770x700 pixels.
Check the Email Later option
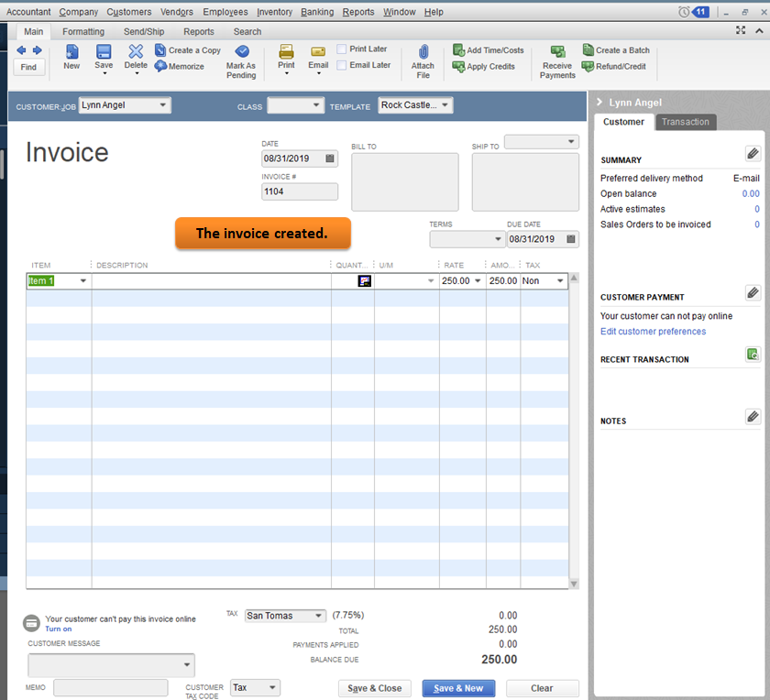[342, 65]
